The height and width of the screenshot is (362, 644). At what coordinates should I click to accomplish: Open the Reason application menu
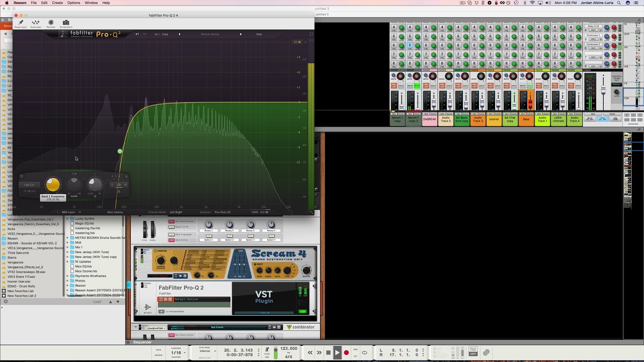[x=20, y=3]
